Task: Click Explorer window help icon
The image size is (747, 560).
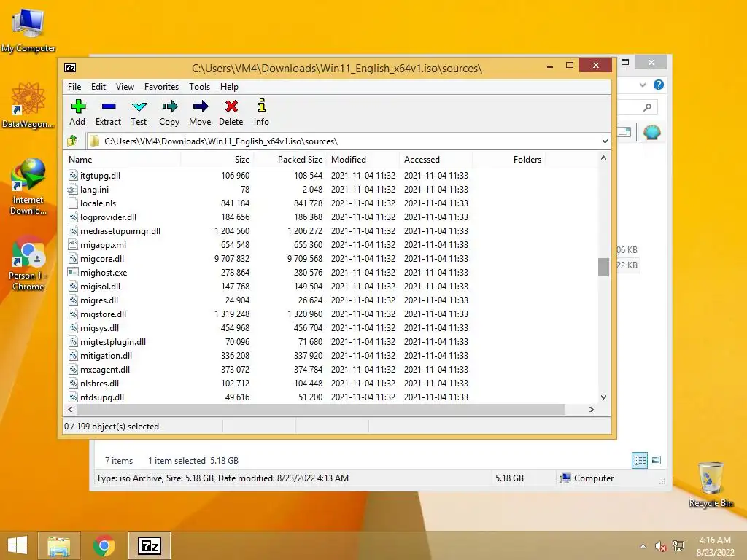Action: point(659,85)
